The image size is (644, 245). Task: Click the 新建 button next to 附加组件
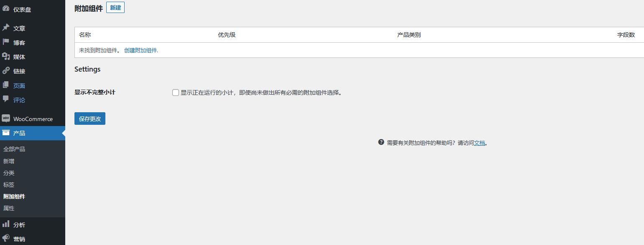click(115, 8)
